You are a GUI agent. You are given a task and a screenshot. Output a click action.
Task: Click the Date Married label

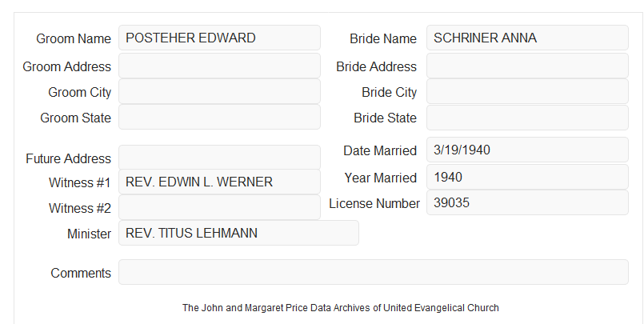(380, 150)
